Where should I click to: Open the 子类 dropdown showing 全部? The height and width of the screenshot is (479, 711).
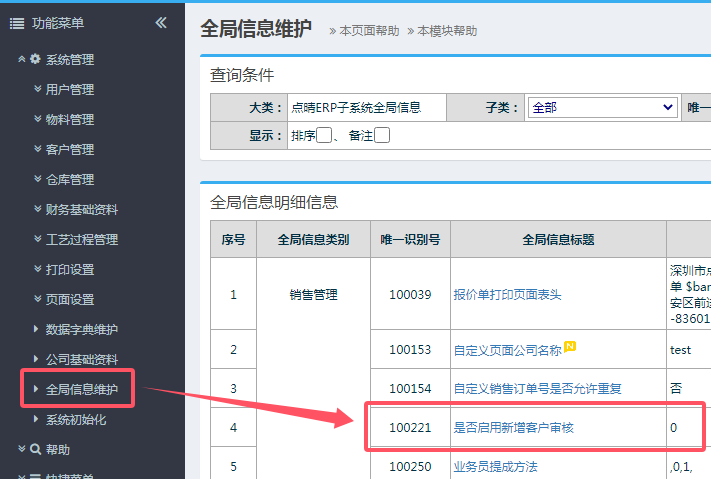pos(602,108)
